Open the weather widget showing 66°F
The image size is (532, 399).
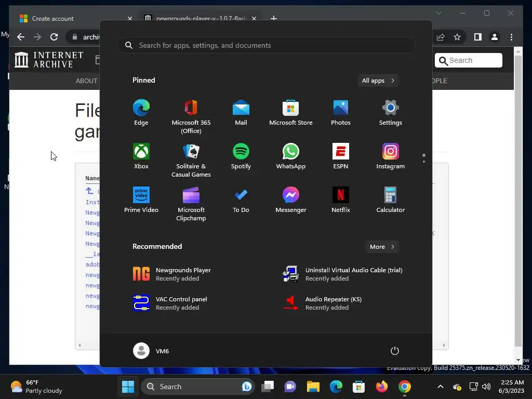[37, 387]
